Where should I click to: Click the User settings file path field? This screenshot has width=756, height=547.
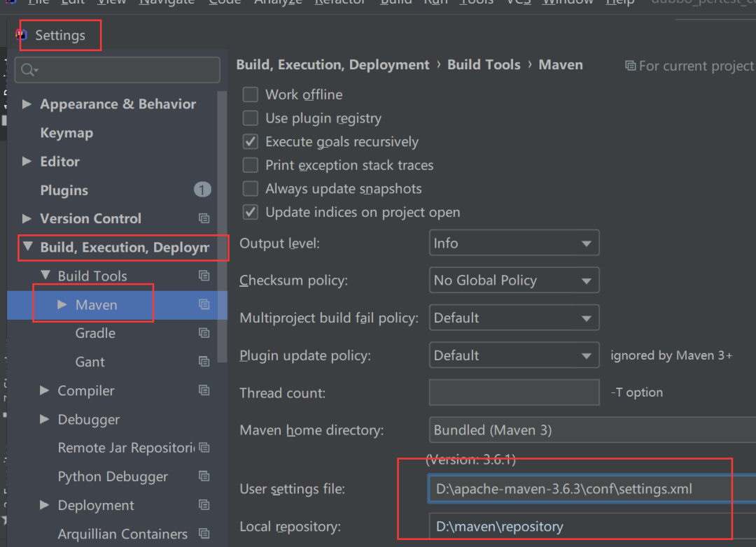click(593, 489)
